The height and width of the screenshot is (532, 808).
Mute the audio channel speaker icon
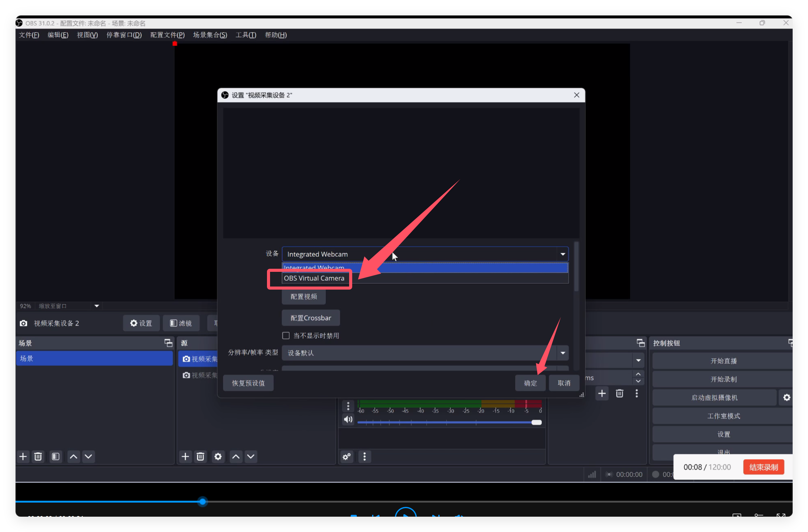point(348,419)
